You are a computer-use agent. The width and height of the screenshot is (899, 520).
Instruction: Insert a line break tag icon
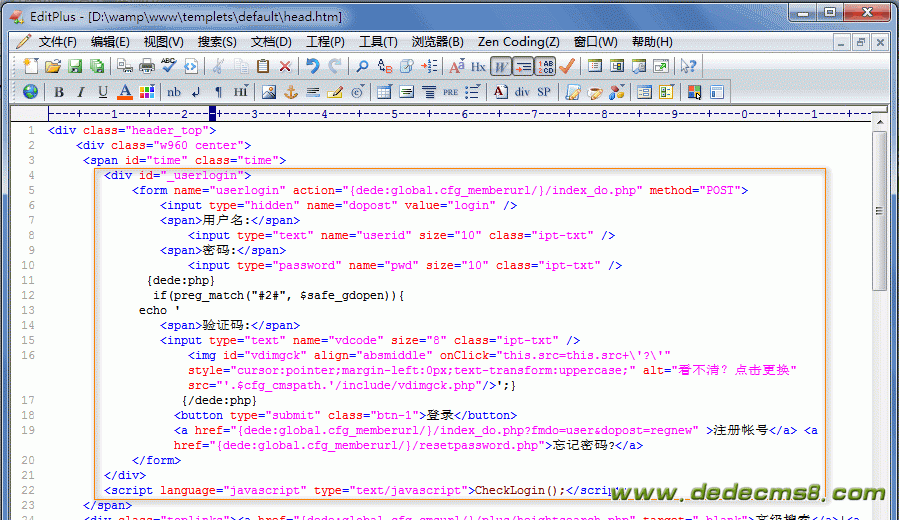tap(196, 92)
